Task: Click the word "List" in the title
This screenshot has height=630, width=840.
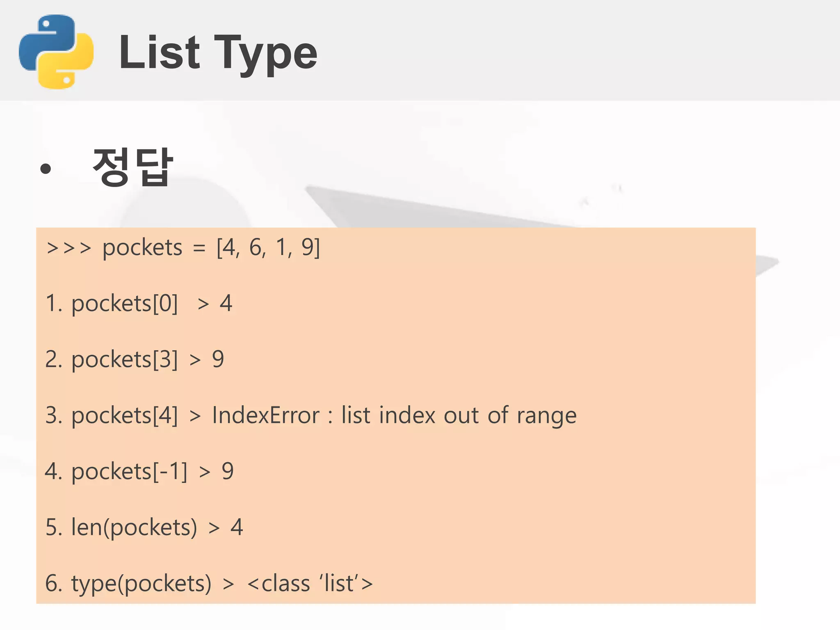Action: (159, 52)
